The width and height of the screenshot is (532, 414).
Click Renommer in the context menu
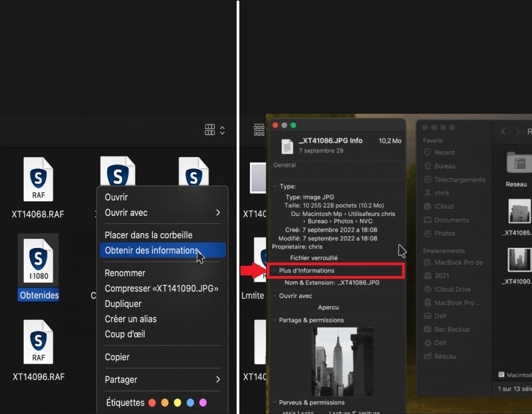pos(125,273)
